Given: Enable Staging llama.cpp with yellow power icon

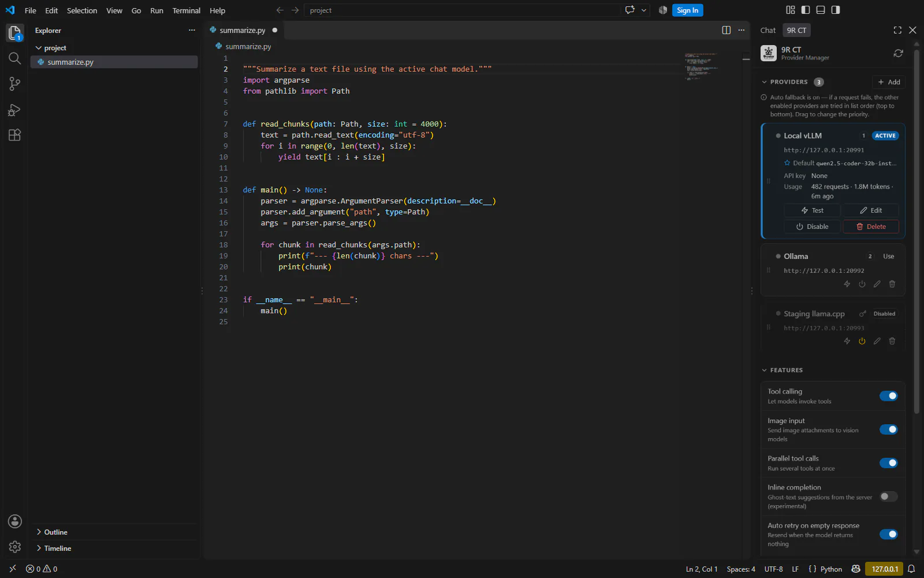Looking at the screenshot, I should (x=862, y=341).
